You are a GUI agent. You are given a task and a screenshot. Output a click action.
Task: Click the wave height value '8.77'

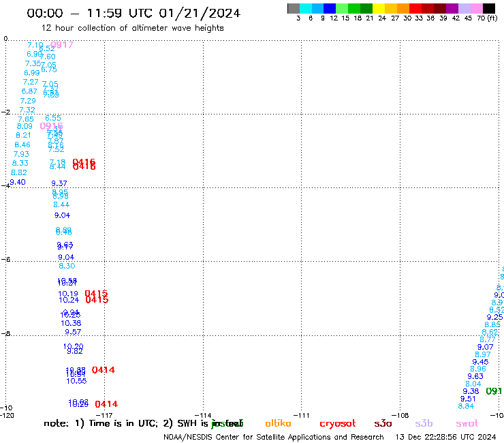488,339
